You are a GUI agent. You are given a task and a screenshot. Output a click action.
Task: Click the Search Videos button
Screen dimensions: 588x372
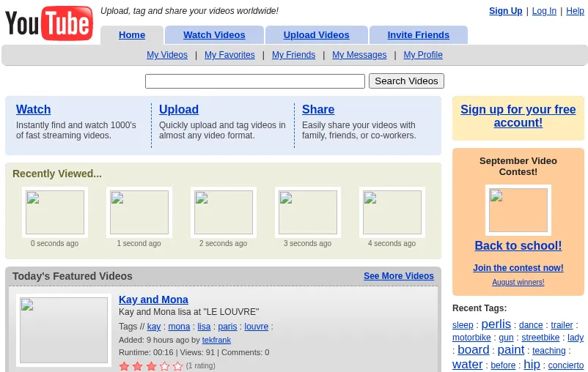click(406, 81)
